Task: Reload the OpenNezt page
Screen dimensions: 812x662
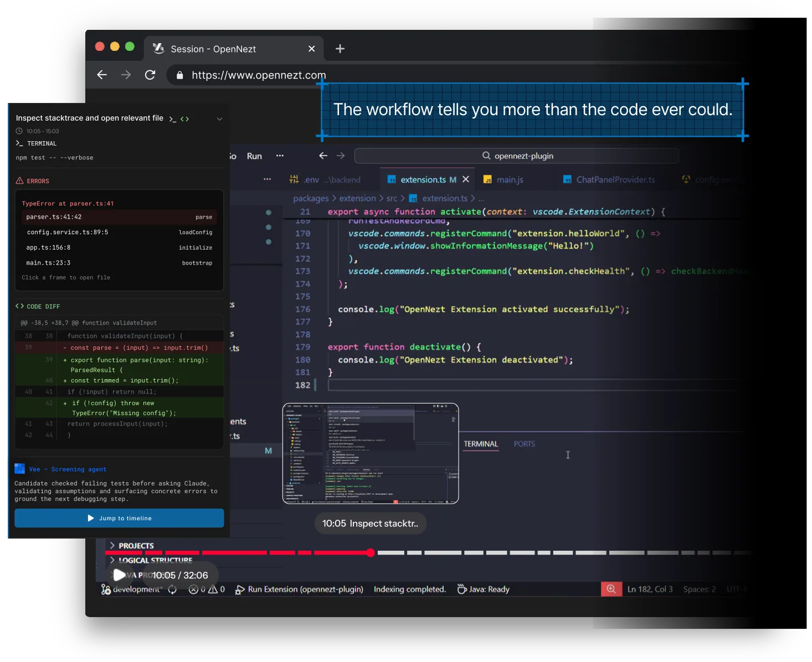Action: click(150, 75)
